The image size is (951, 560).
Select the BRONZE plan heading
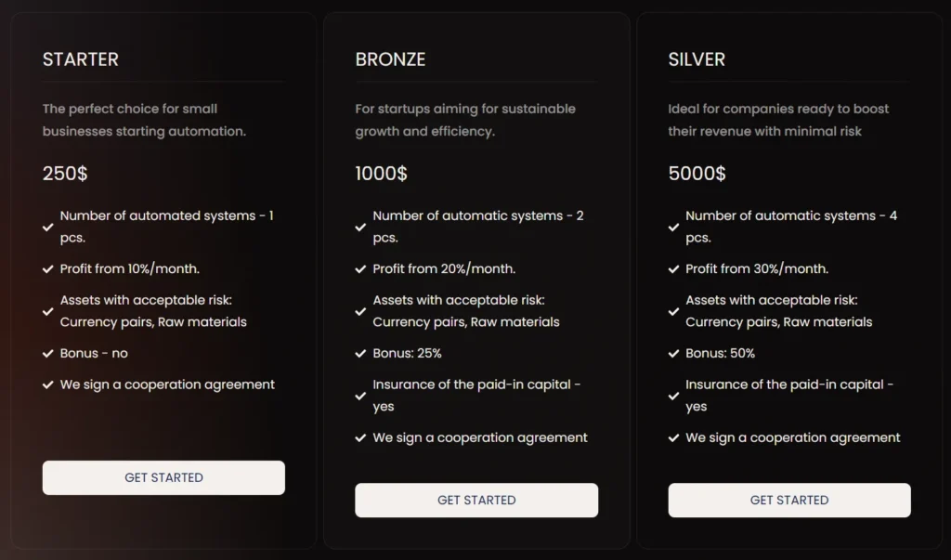[x=390, y=59]
